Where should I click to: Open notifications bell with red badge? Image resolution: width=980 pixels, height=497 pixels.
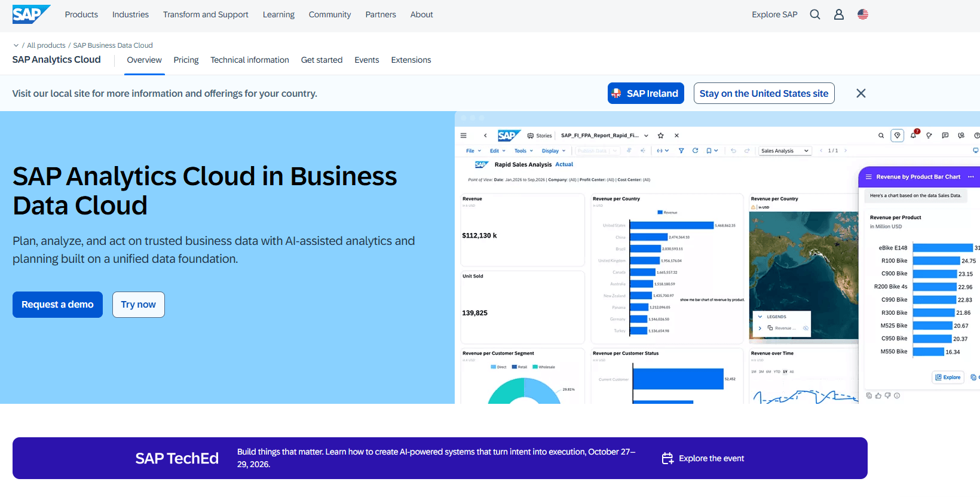914,135
